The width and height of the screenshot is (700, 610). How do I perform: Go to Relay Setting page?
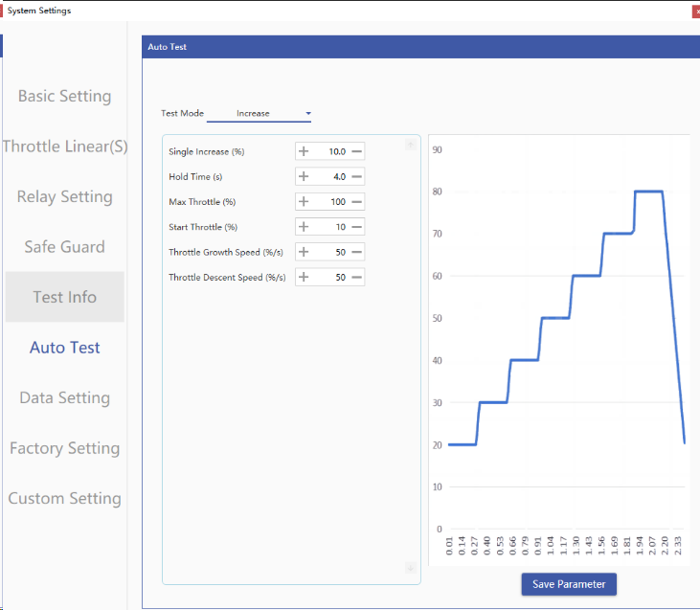click(64, 196)
